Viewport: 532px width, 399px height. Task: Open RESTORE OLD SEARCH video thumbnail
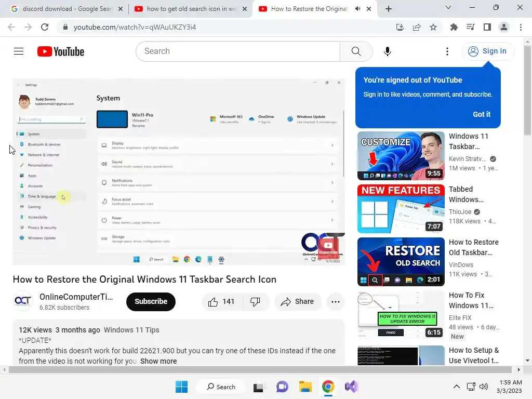[401, 262]
